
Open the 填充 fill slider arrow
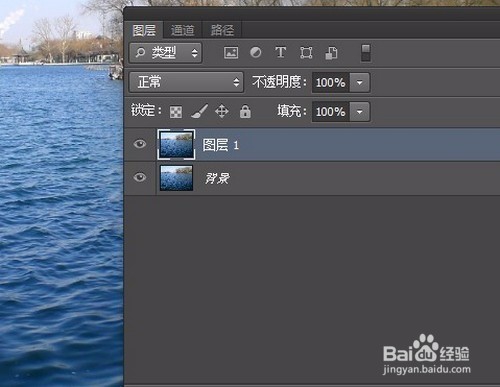[x=359, y=112]
